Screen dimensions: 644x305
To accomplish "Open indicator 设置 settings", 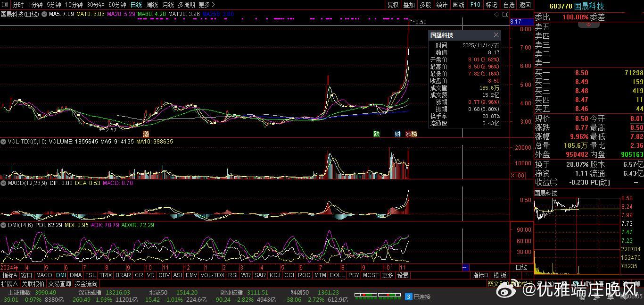I will click(x=403, y=275).
